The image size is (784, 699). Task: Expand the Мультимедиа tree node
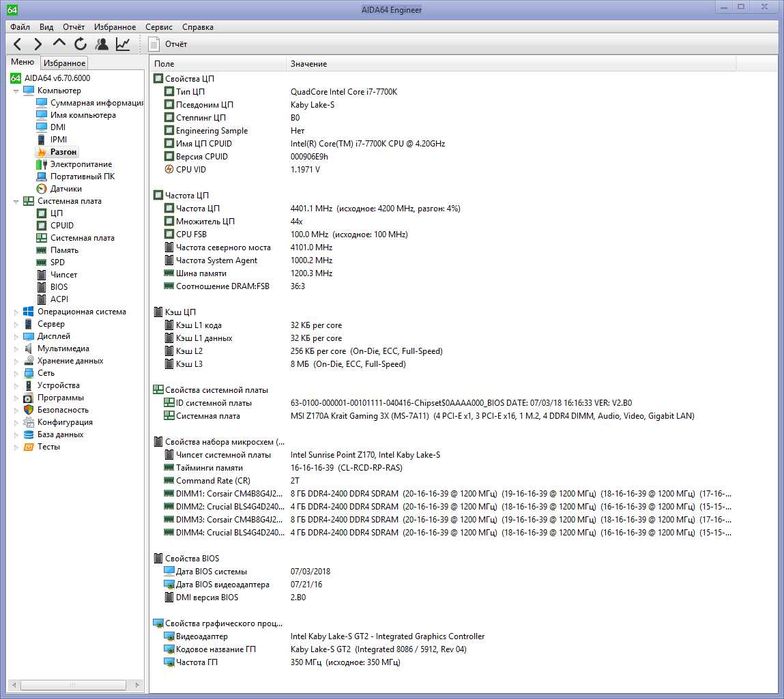pos(16,348)
